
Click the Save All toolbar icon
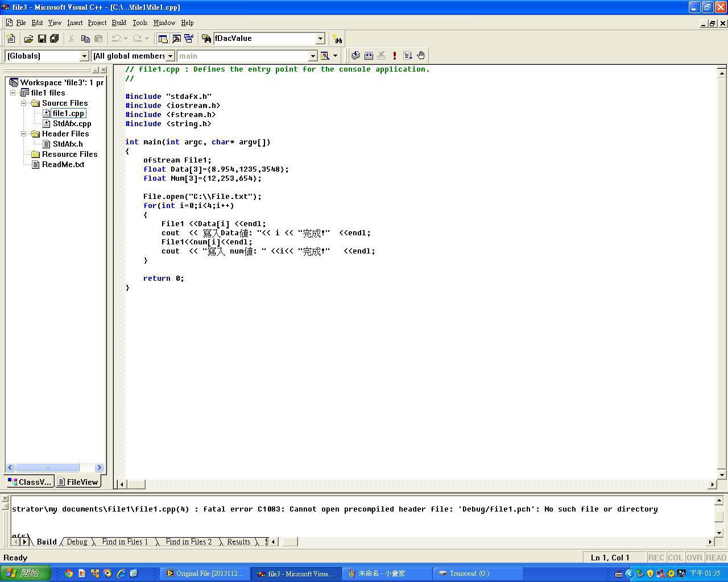(x=55, y=39)
